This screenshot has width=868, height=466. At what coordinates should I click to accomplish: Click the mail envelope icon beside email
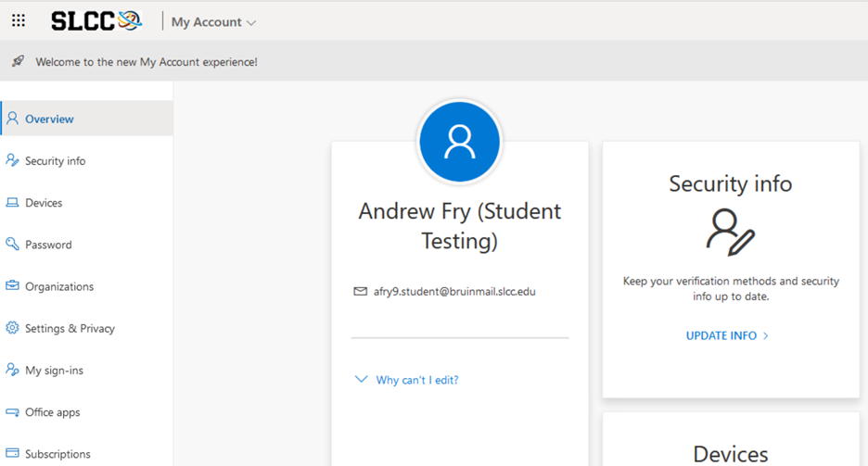click(x=361, y=291)
